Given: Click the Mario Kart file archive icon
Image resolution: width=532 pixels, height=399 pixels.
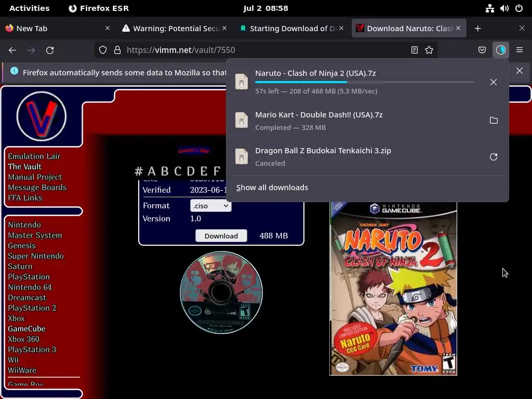Looking at the screenshot, I should (242, 120).
